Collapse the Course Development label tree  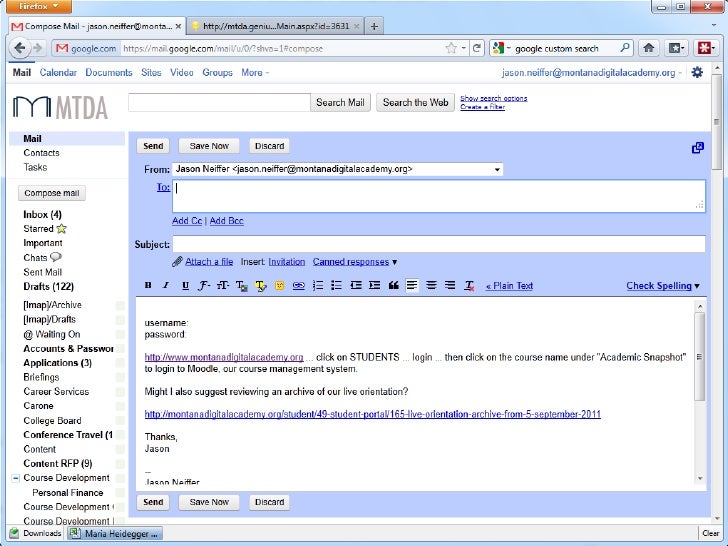point(15,478)
